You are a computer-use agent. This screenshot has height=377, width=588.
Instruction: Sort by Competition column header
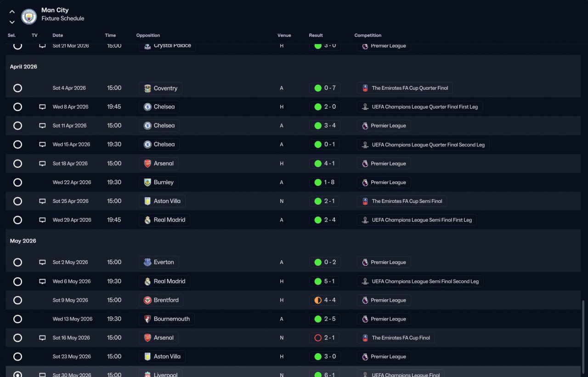click(368, 35)
